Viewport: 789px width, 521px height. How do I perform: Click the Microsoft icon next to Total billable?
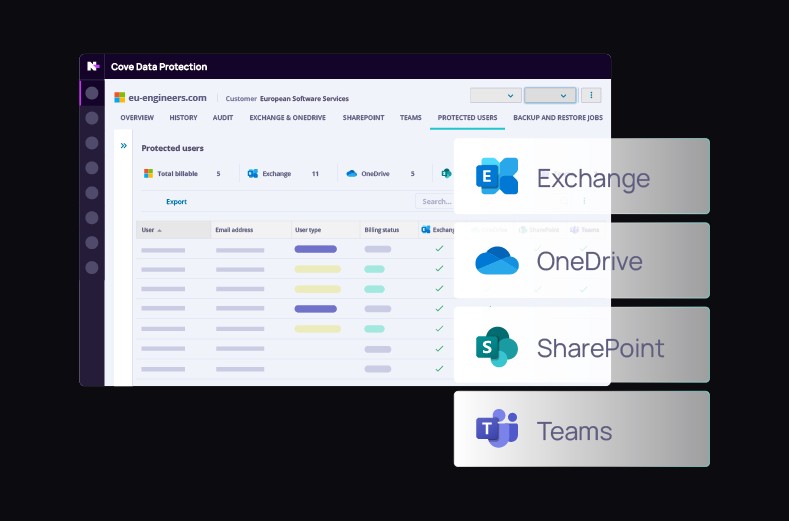(148, 174)
